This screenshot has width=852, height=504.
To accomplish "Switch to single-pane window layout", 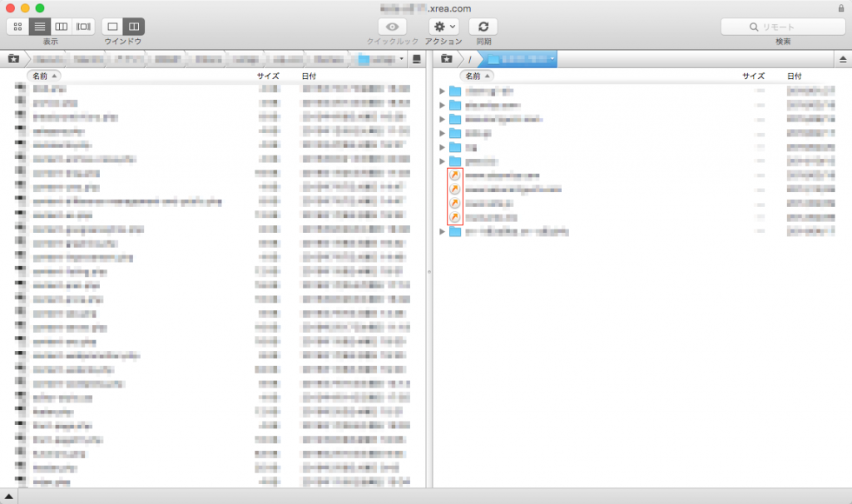I will pyautogui.click(x=113, y=27).
